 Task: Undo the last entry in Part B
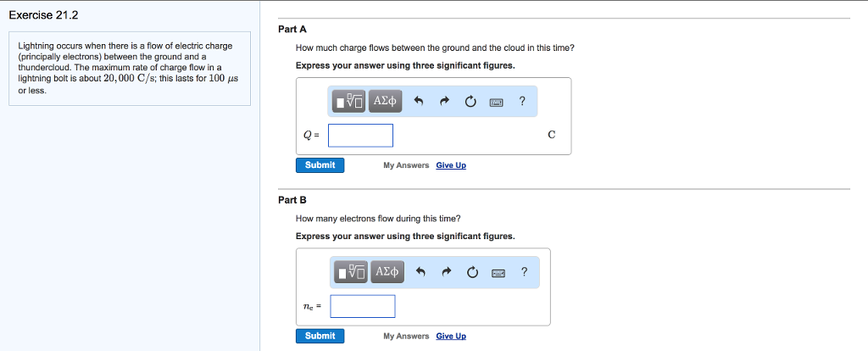pyautogui.click(x=420, y=272)
